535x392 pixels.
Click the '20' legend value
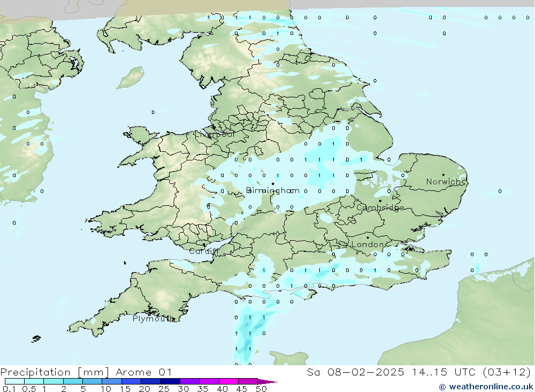144,389
